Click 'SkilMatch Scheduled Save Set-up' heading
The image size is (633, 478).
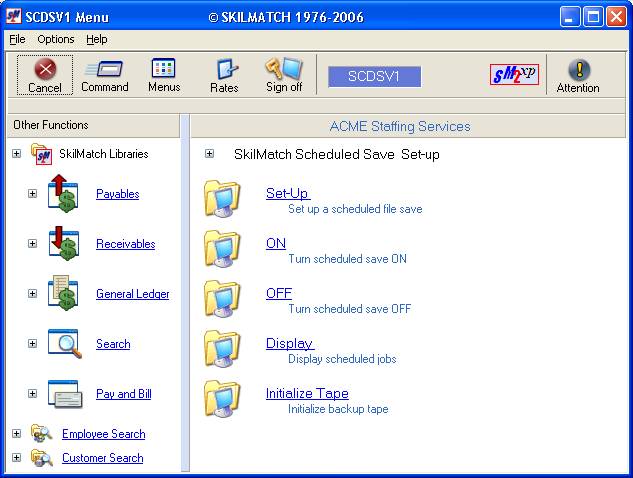pos(337,154)
